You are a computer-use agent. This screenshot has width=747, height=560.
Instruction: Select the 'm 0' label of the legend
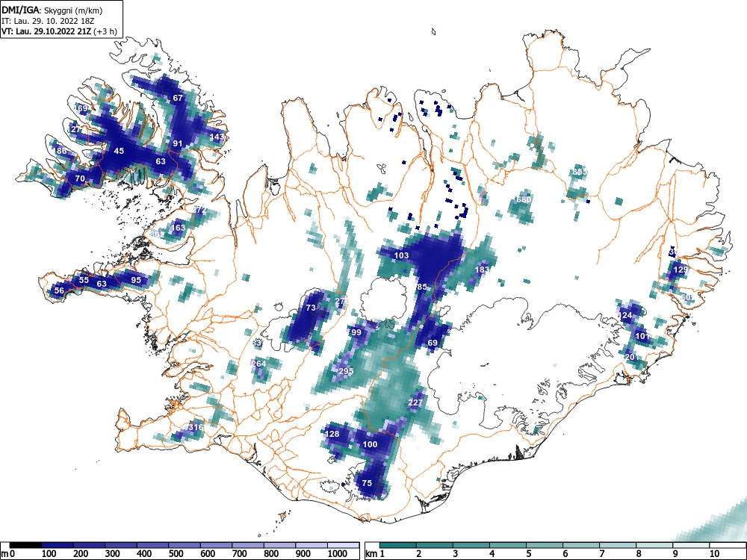[9, 553]
